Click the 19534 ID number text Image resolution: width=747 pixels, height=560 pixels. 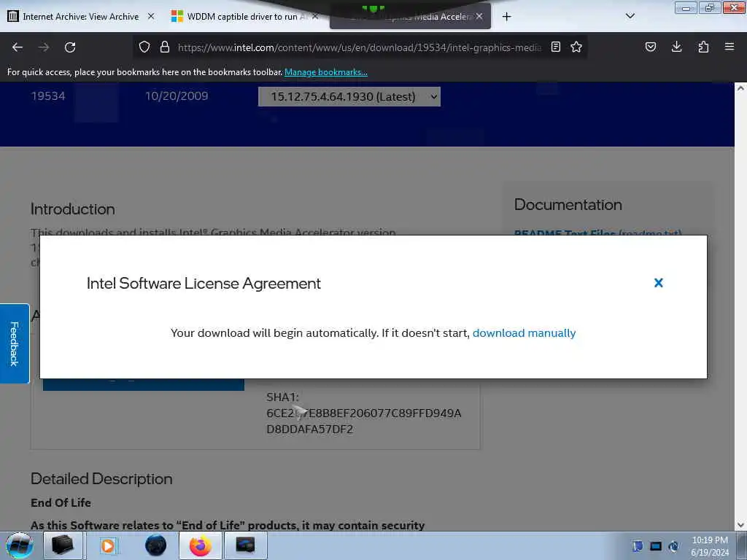pyautogui.click(x=47, y=96)
